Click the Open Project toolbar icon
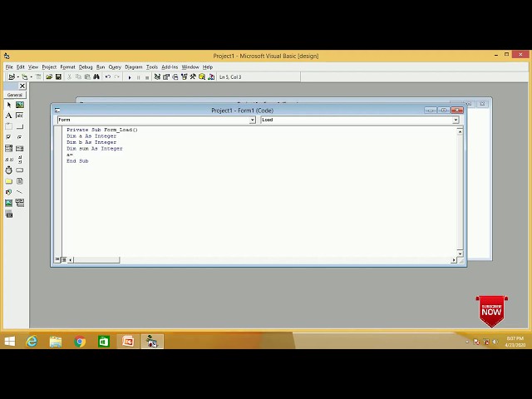This screenshot has width=532, height=399. [x=49, y=77]
